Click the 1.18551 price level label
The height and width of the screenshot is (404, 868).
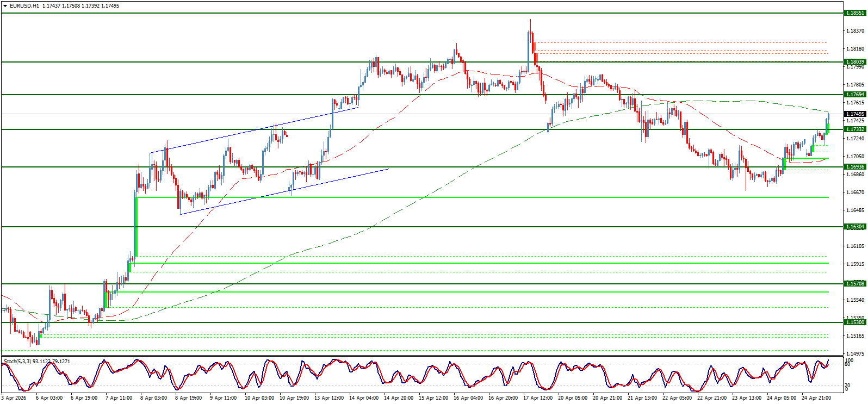click(854, 13)
